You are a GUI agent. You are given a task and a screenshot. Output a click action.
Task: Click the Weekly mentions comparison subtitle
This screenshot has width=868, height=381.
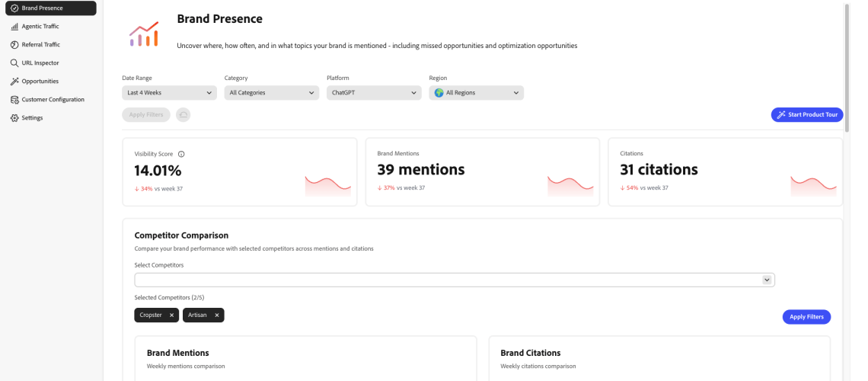click(x=186, y=366)
